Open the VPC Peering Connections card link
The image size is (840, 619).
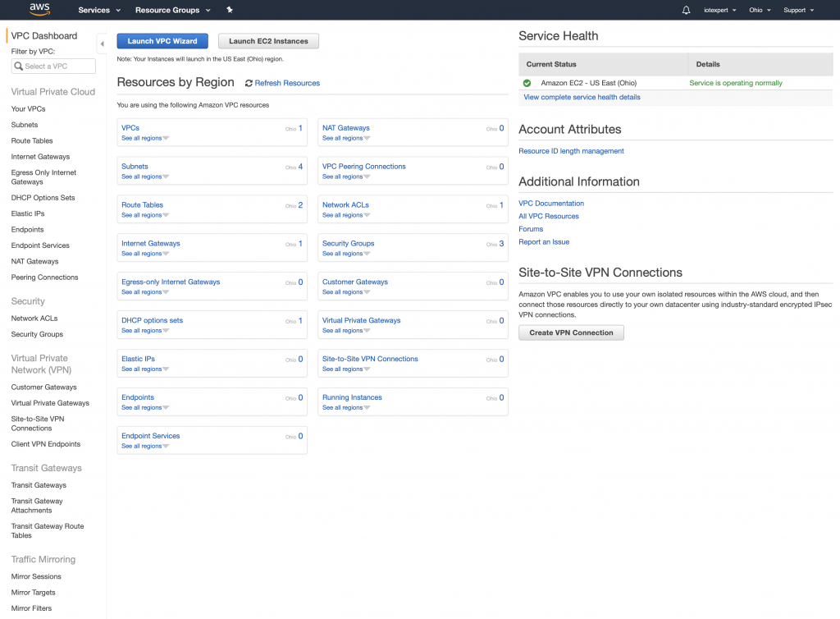pos(363,167)
